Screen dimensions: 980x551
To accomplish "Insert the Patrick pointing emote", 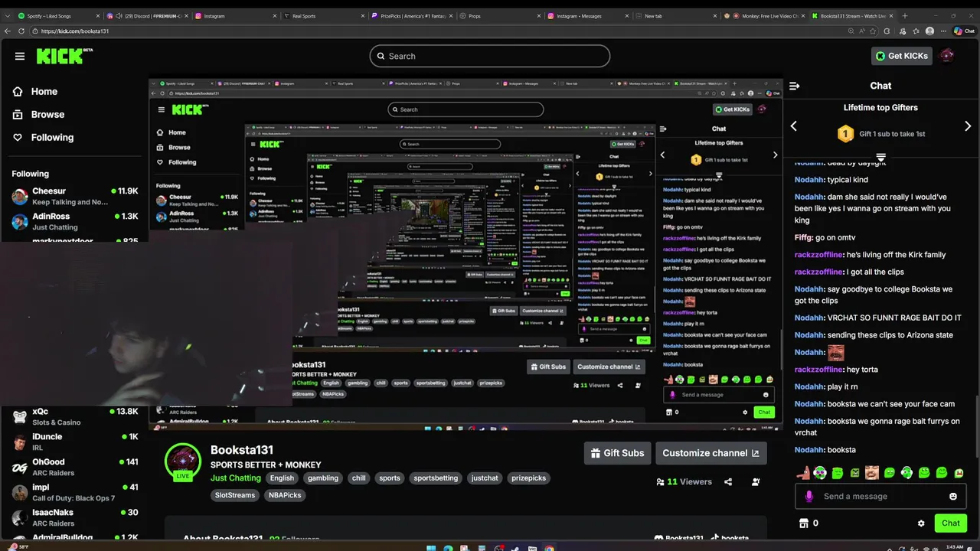I will pos(802,473).
